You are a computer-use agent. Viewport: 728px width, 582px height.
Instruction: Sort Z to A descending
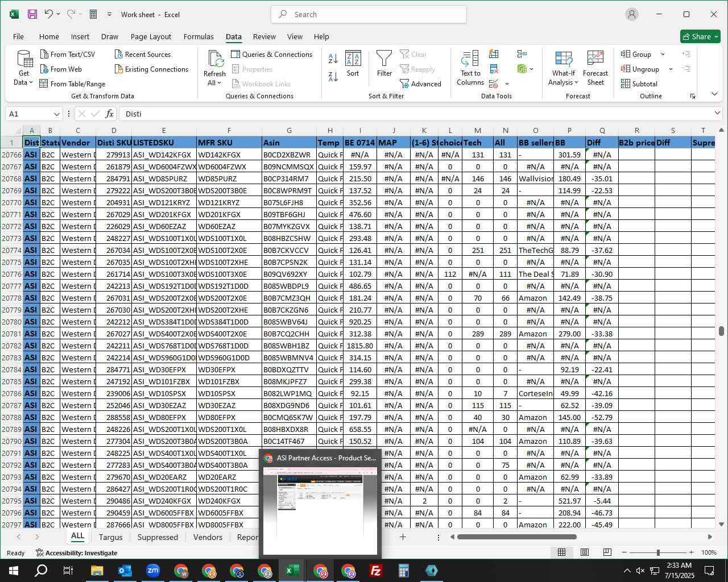tap(333, 76)
